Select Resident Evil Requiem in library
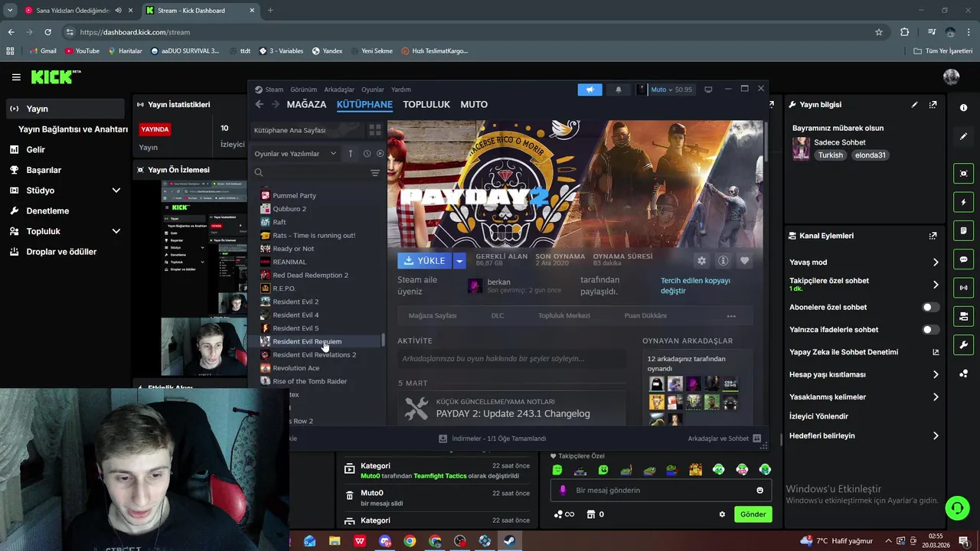980x551 pixels. point(307,341)
